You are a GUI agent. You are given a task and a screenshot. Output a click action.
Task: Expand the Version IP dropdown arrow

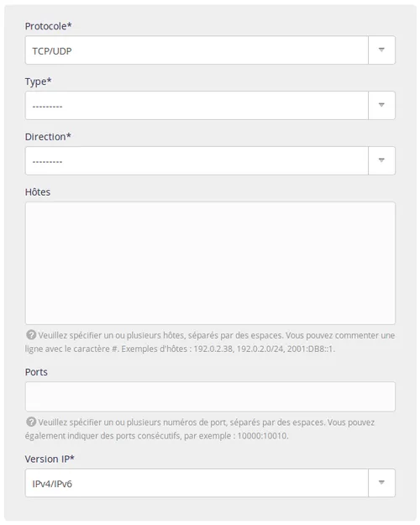coord(381,482)
